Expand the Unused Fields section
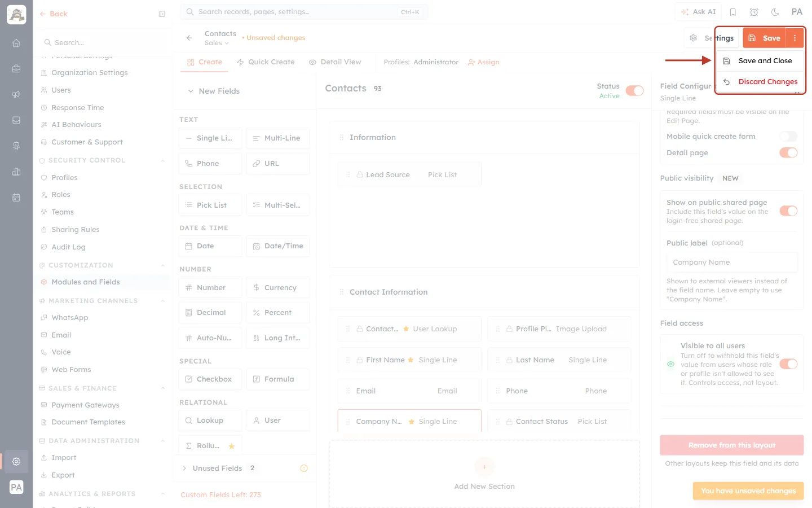This screenshot has height=508, width=812. coord(184,468)
